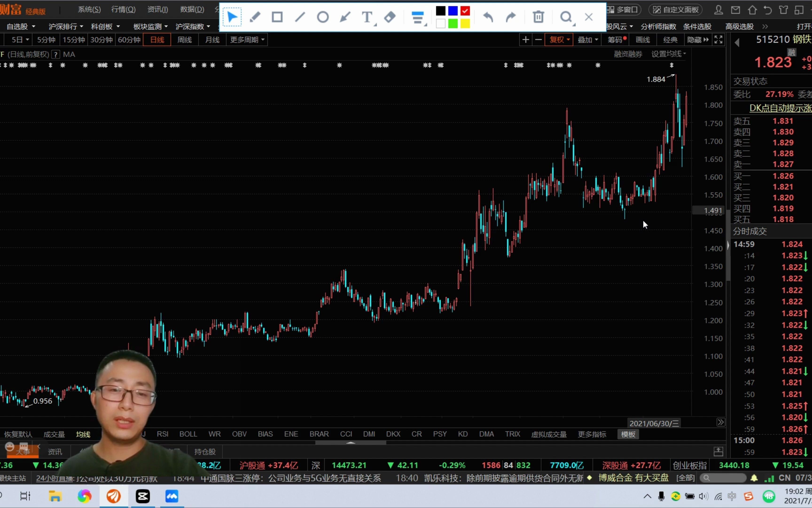Select the arrow pointer annotation tool
The height and width of the screenshot is (508, 812).
(232, 17)
